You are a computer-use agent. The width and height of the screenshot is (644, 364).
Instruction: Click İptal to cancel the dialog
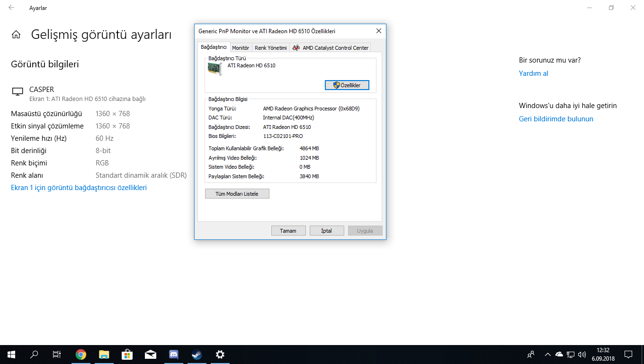click(327, 231)
